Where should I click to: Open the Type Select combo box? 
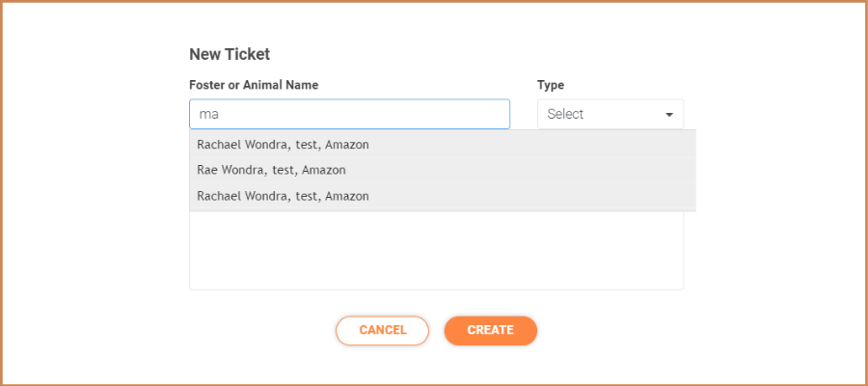[610, 114]
